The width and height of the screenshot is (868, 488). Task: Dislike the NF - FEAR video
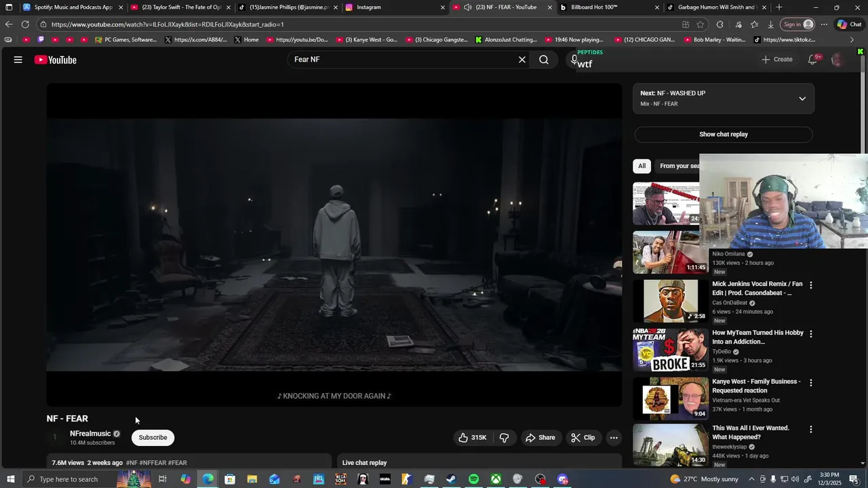click(x=505, y=438)
